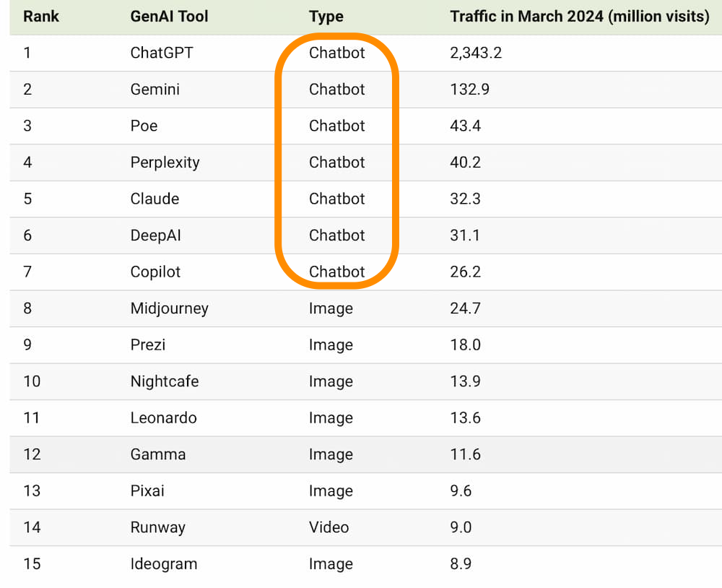Click the Image type in Prezi row

click(x=331, y=345)
